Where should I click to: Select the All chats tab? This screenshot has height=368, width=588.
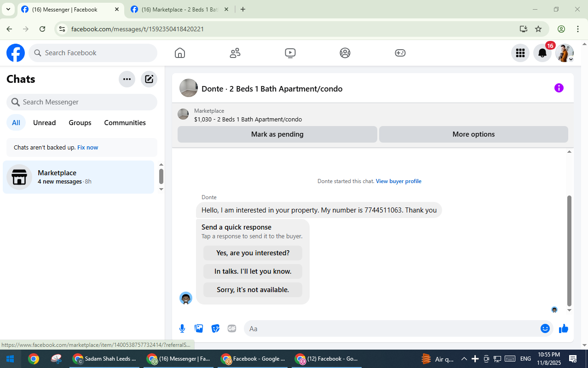pyautogui.click(x=16, y=123)
